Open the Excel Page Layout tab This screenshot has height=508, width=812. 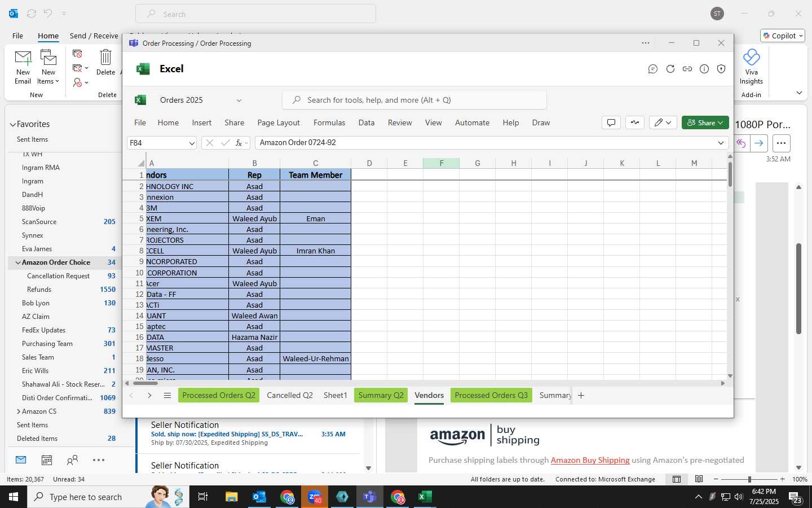[279, 122]
